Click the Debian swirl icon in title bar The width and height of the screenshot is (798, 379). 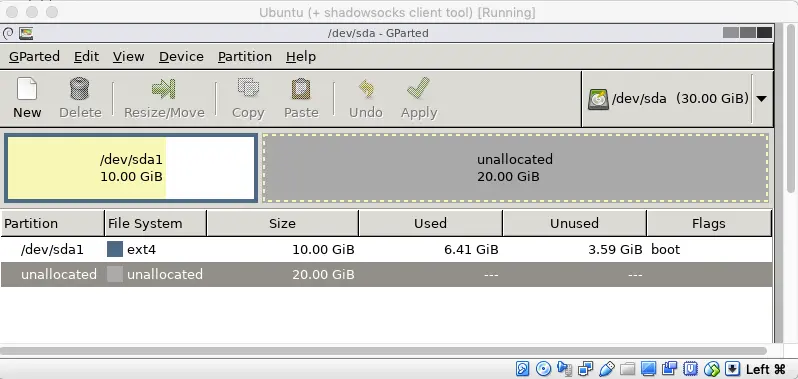click(x=8, y=34)
